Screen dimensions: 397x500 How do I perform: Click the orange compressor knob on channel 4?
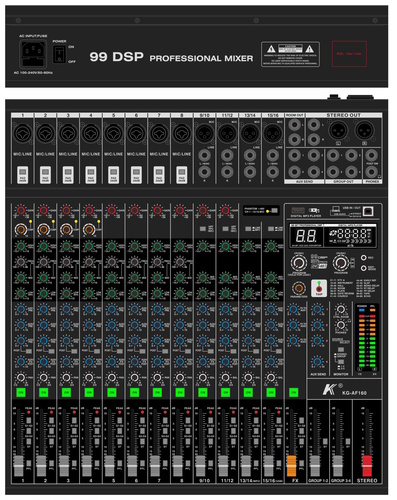tap(89, 229)
